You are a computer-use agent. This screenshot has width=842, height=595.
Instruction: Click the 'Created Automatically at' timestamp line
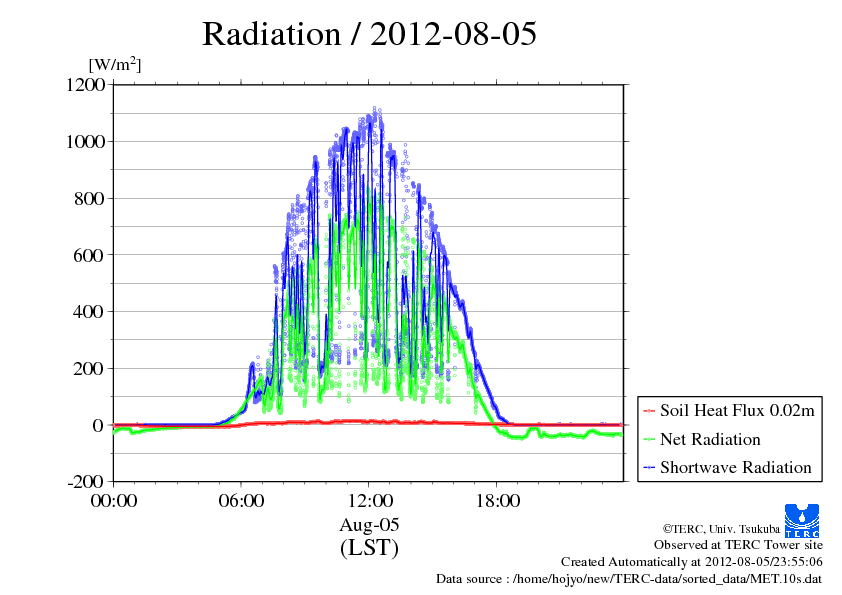pyautogui.click(x=692, y=562)
